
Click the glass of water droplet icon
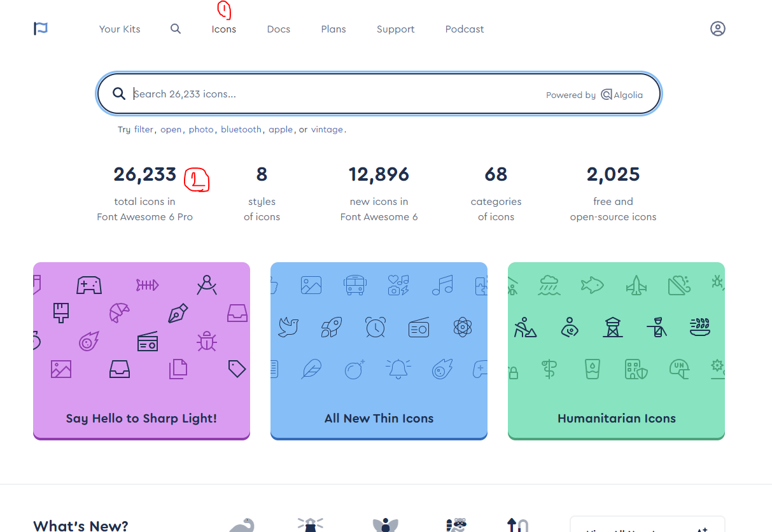pos(593,369)
